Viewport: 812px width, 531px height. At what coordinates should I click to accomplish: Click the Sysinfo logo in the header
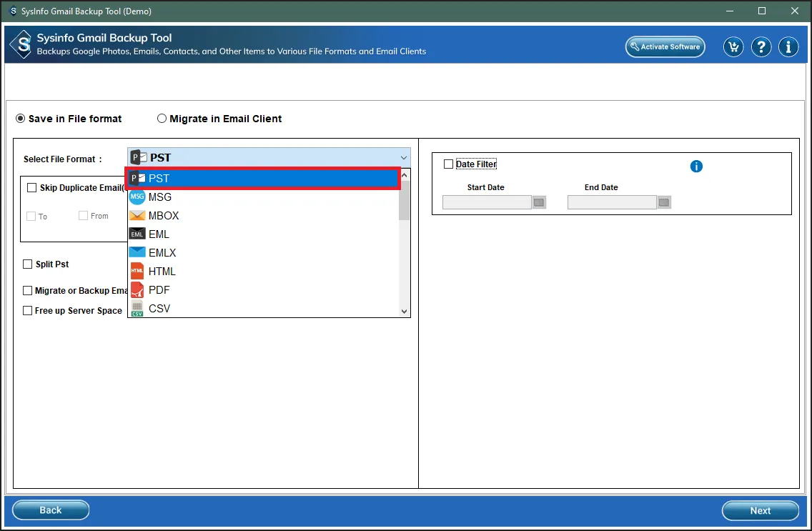tap(21, 44)
